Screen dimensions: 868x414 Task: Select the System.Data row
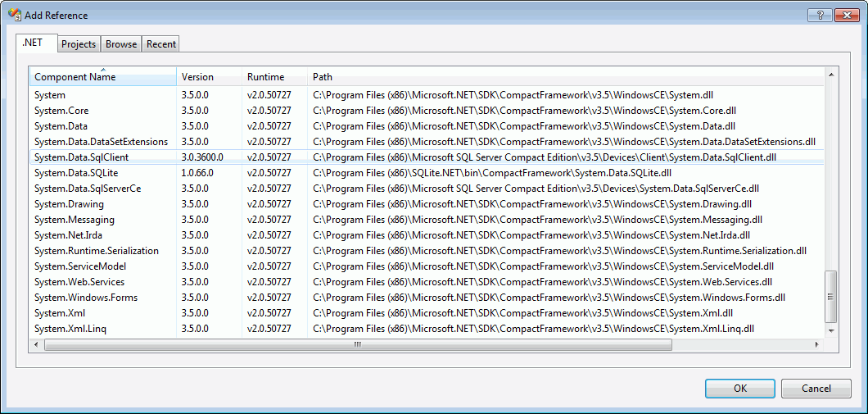(427, 125)
